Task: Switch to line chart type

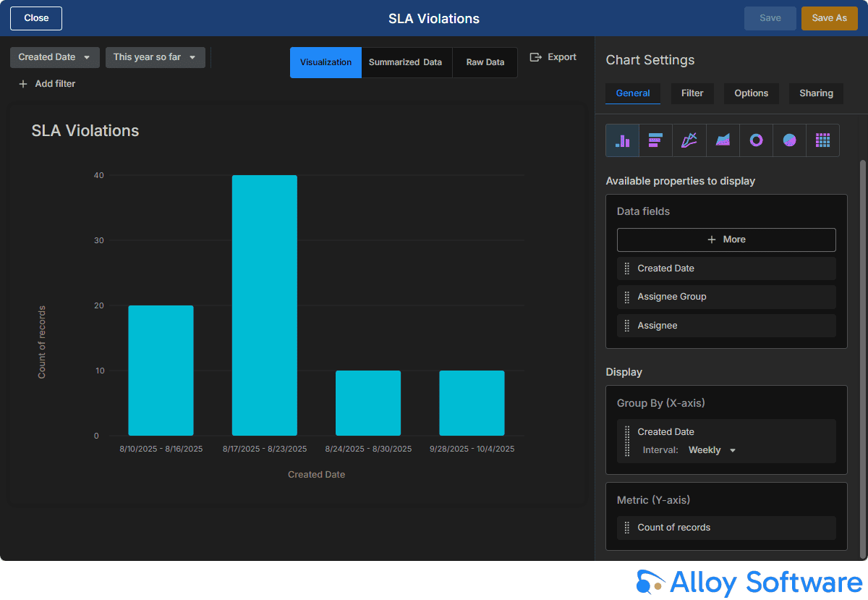Action: [x=689, y=140]
